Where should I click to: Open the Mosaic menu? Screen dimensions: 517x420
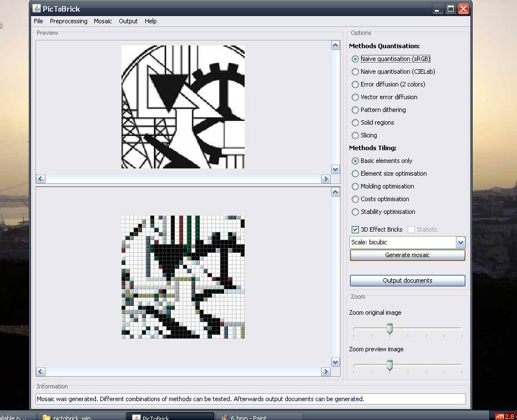(x=103, y=21)
